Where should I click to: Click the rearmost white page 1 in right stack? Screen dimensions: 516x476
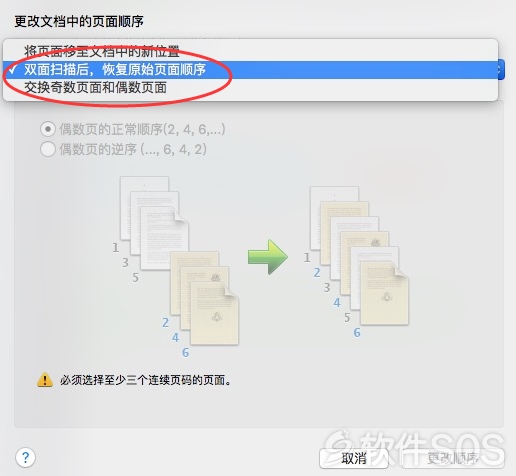(x=334, y=218)
